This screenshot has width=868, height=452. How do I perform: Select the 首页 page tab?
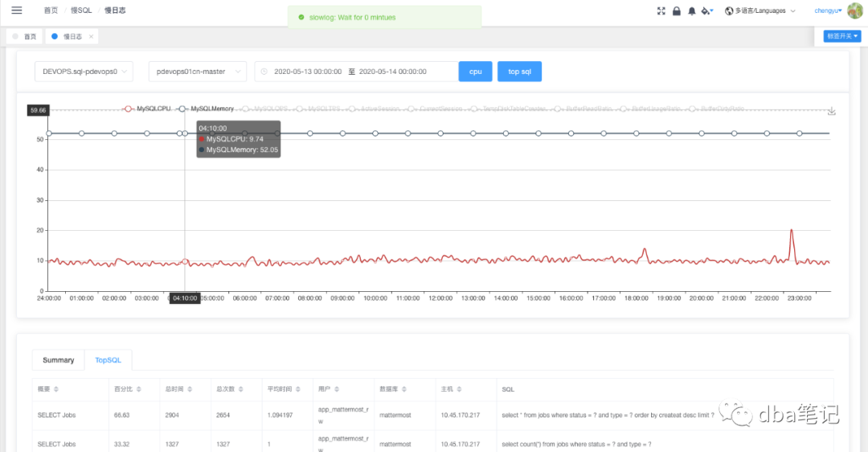[x=25, y=37]
